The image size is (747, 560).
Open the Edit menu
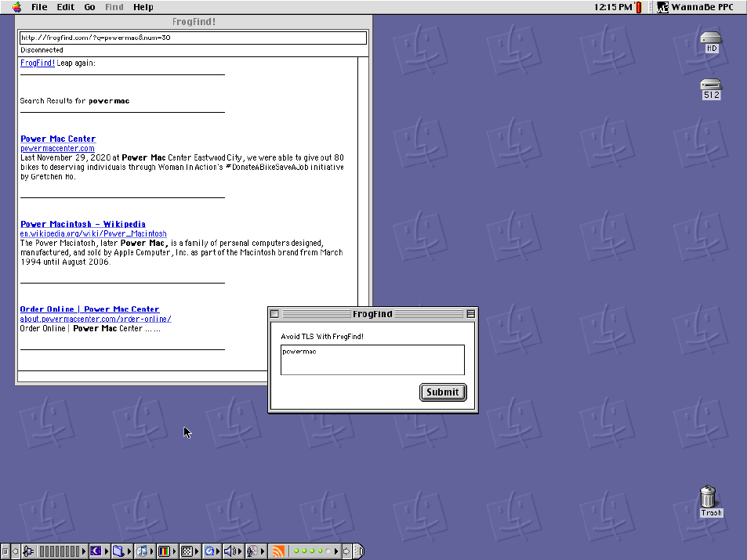click(66, 7)
